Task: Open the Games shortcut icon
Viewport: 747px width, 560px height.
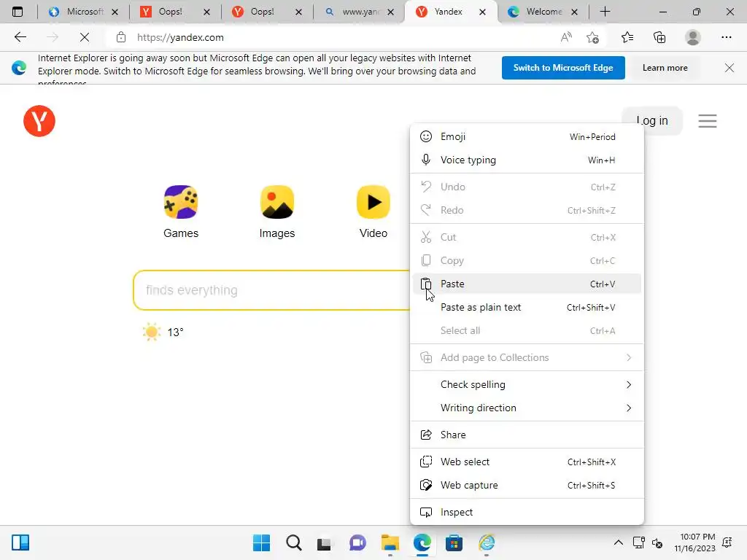Action: (181, 202)
